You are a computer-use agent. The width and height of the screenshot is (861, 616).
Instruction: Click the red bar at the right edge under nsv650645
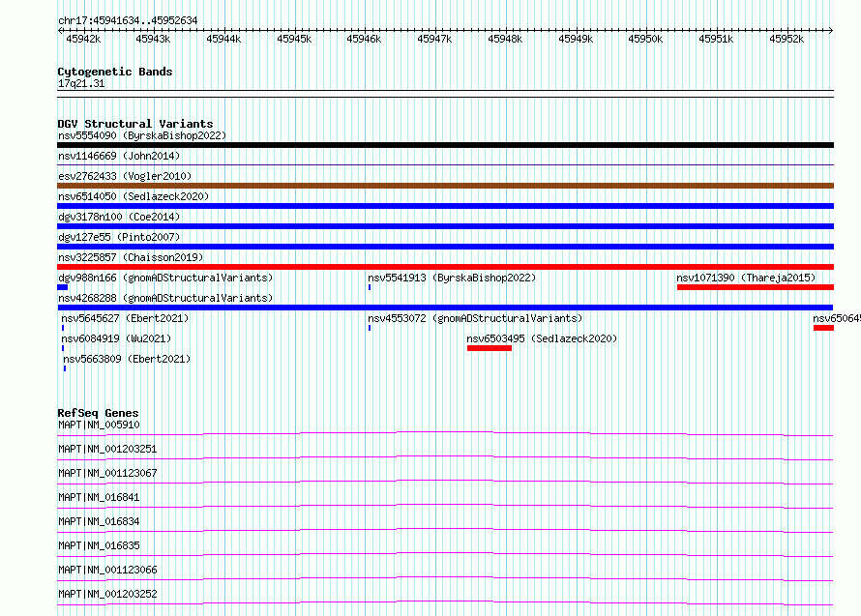click(823, 328)
